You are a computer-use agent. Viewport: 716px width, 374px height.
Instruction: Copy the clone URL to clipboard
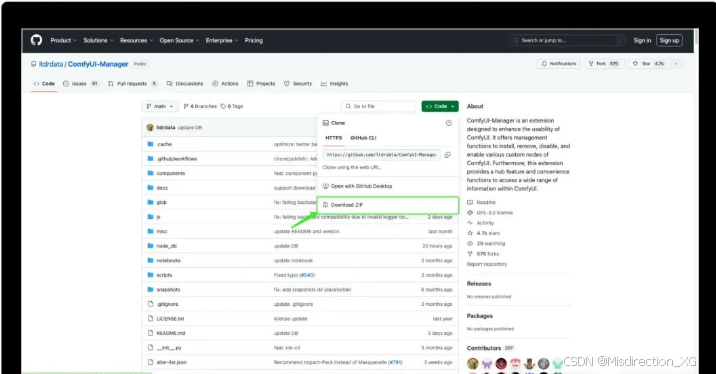coord(448,155)
